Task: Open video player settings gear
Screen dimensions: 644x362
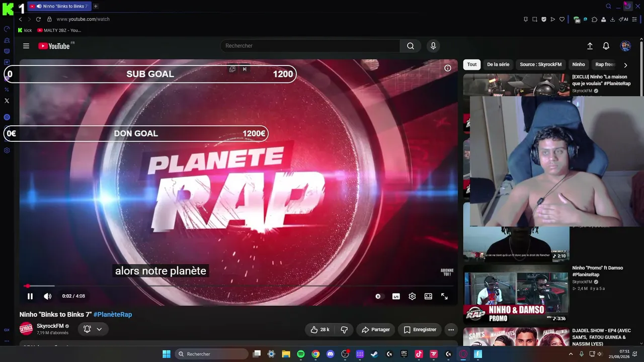Action: pos(412,296)
